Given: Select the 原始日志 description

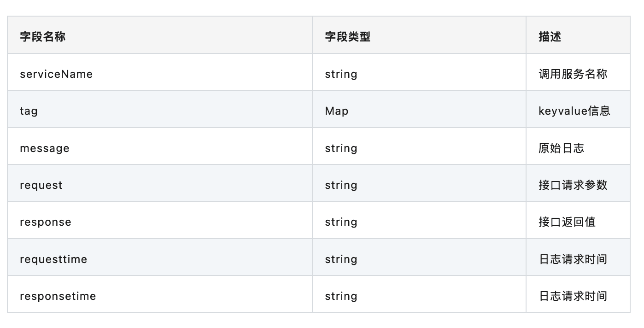Looking at the screenshot, I should [561, 148].
